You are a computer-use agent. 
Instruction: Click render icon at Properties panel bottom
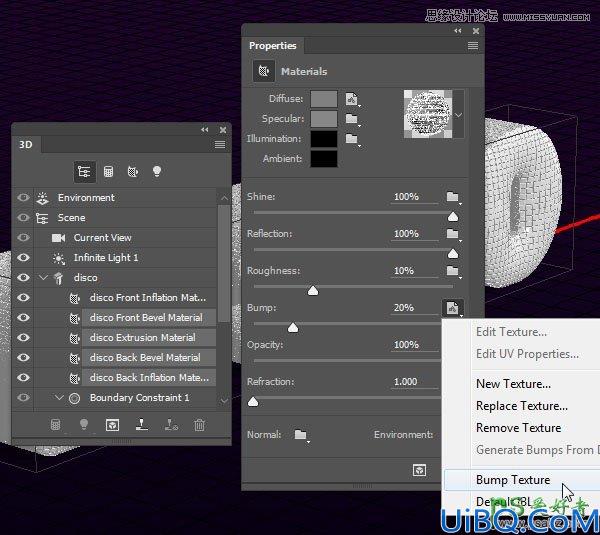pyautogui.click(x=419, y=470)
